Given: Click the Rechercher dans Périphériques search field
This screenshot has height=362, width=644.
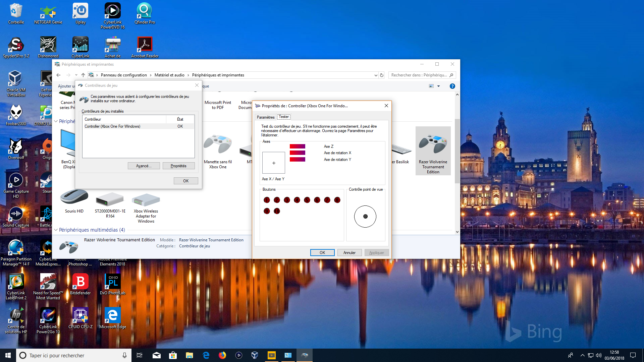Looking at the screenshot, I should pyautogui.click(x=419, y=75).
